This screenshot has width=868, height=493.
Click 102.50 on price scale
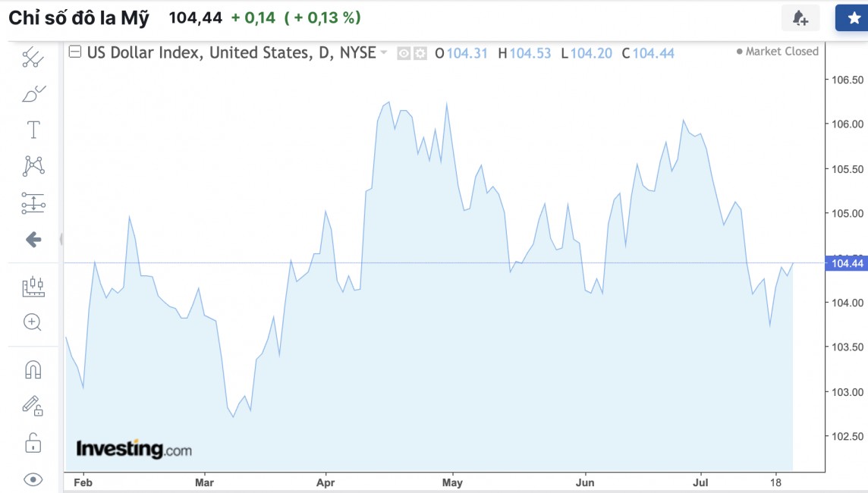click(x=847, y=436)
